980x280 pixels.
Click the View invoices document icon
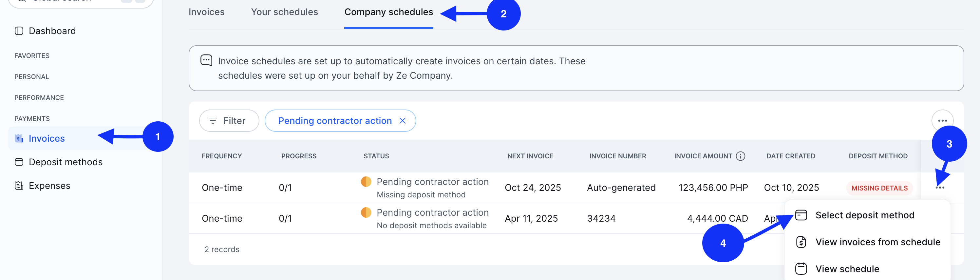point(801,242)
